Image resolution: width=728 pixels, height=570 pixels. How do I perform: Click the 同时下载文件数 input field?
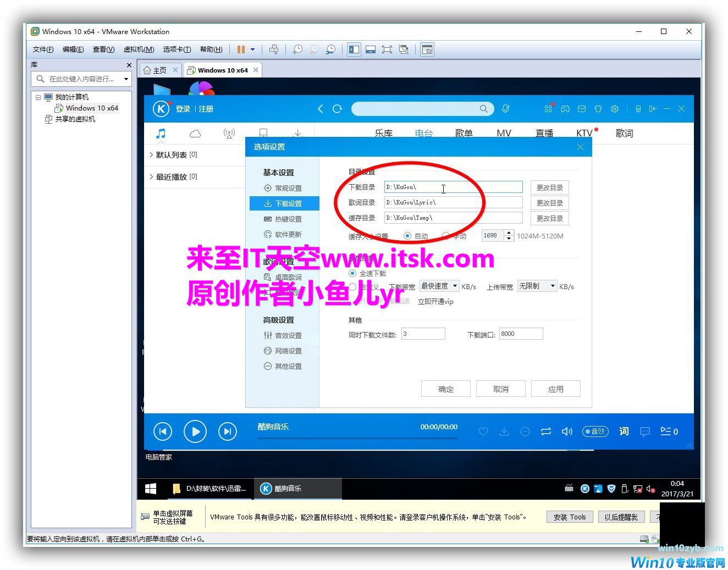pos(423,334)
